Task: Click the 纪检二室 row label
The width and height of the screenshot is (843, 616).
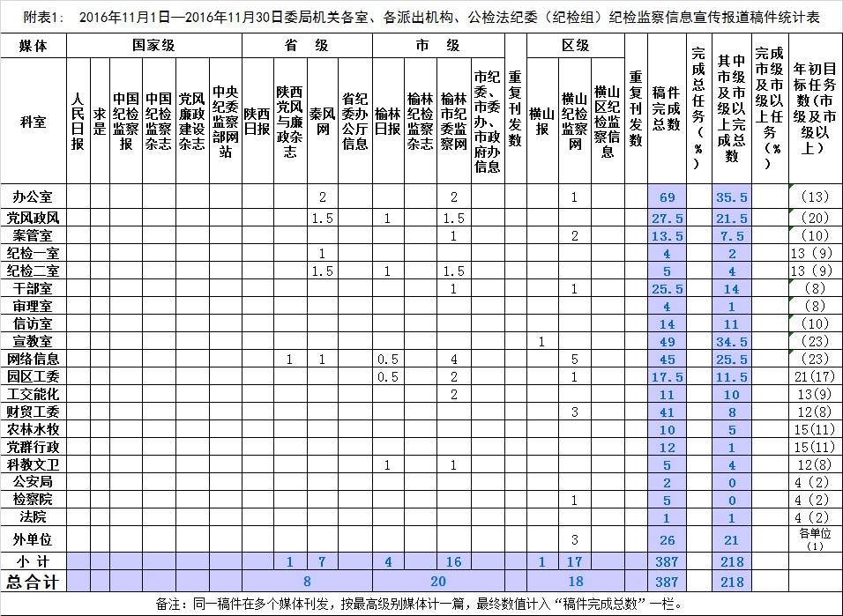Action: point(34,271)
